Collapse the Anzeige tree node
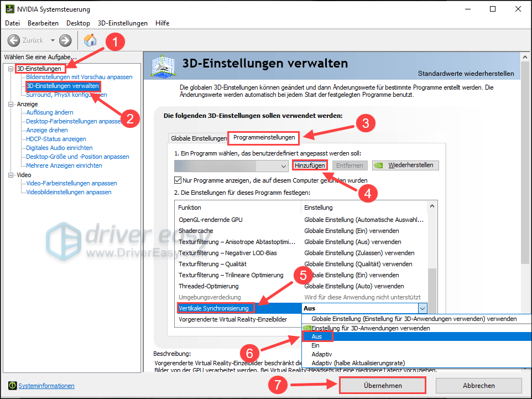 11,104
